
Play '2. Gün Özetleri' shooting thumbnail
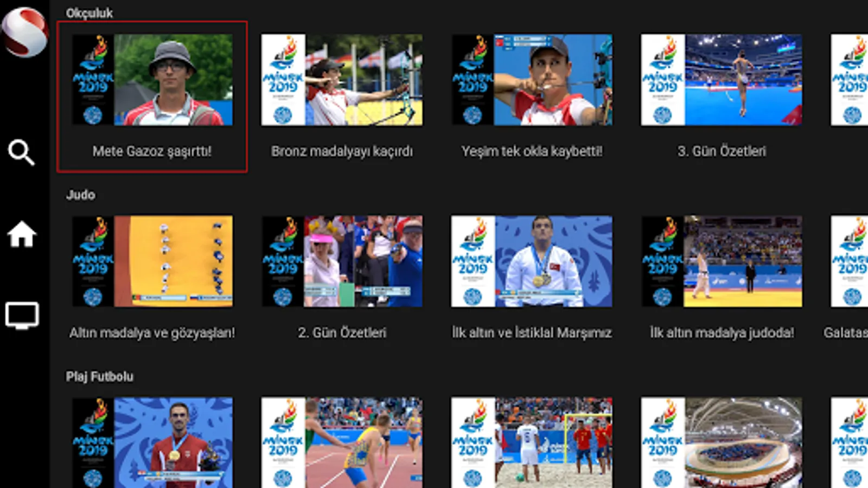point(342,261)
